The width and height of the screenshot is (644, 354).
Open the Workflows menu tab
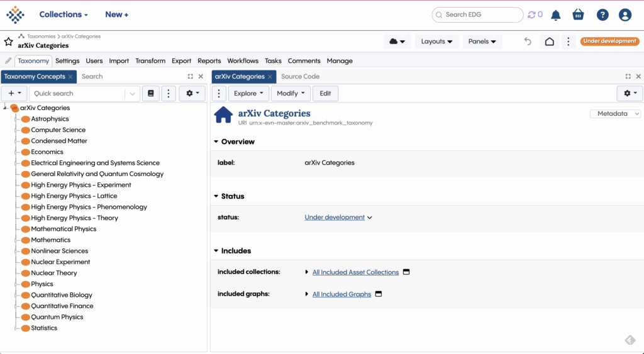243,61
